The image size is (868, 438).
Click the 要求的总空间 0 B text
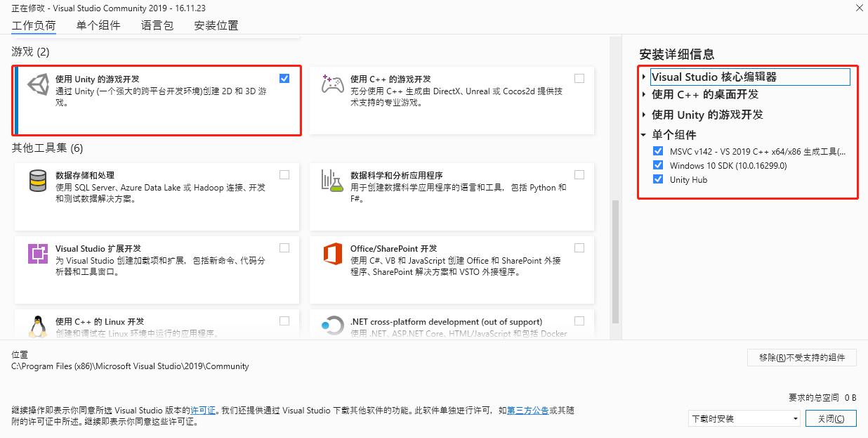pyautogui.click(x=822, y=397)
